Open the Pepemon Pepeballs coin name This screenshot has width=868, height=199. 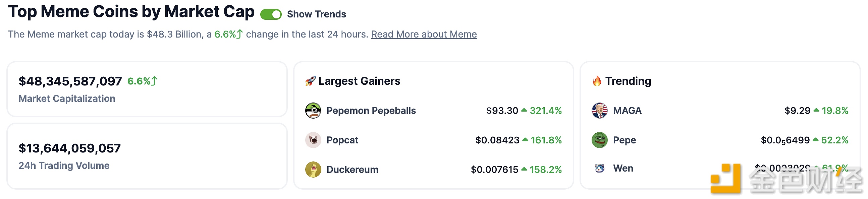(371, 111)
